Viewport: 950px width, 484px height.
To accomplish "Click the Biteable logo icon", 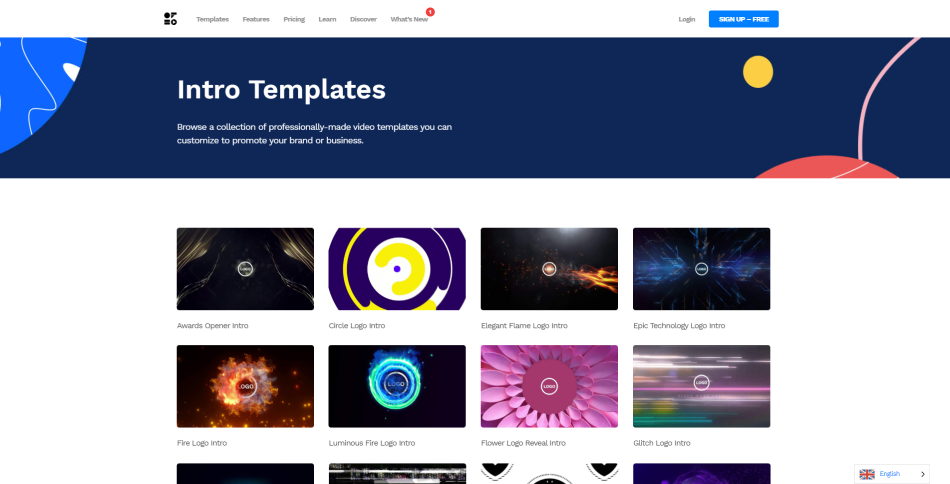I will [x=170, y=19].
